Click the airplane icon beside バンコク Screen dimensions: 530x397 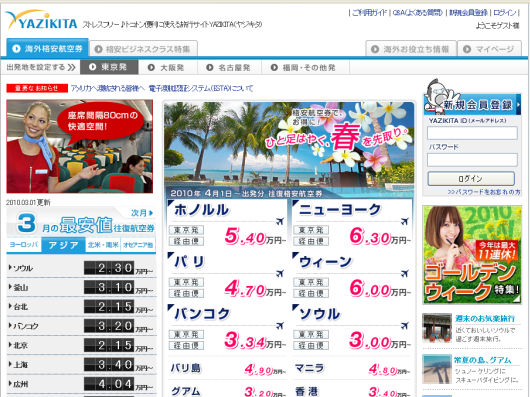(x=280, y=325)
